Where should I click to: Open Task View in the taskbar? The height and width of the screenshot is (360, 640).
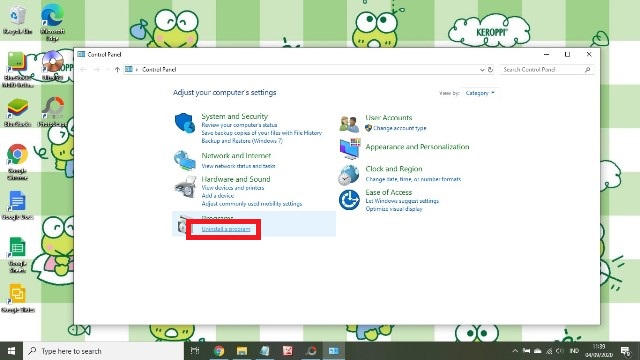(195, 351)
